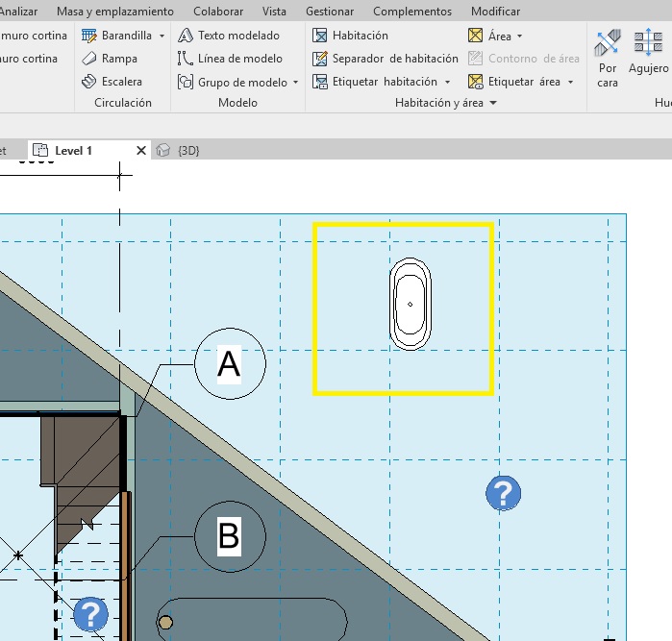Click the Rampa tool icon

[x=89, y=59]
